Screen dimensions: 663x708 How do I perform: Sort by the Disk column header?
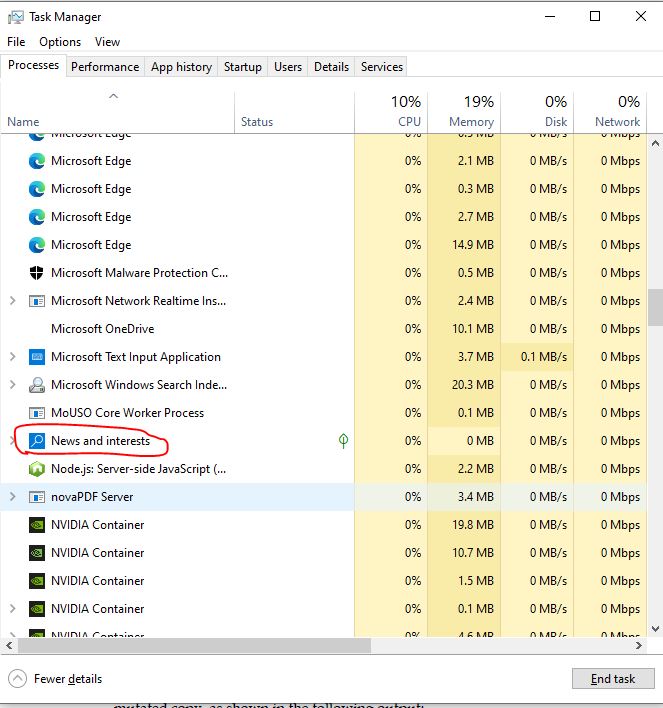(x=537, y=113)
